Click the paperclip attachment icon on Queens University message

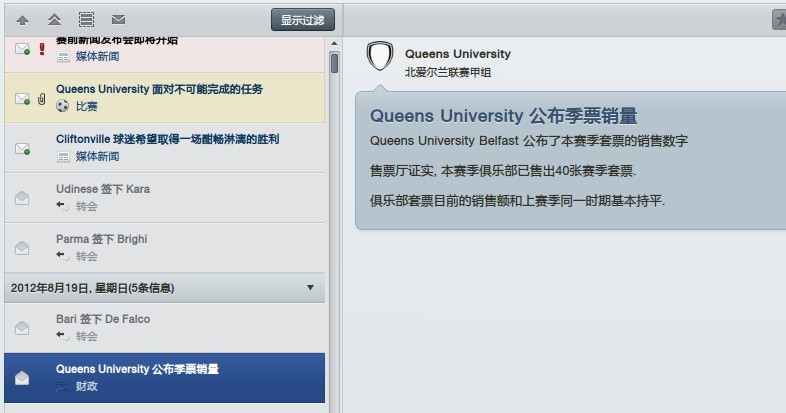(42, 99)
